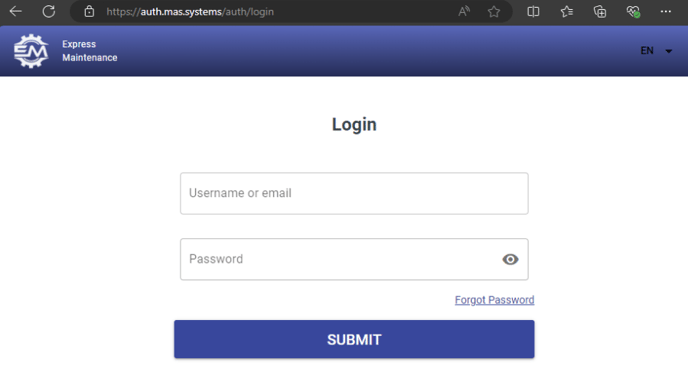Open the Collections icon
This screenshot has width=688, height=391.
pos(600,12)
